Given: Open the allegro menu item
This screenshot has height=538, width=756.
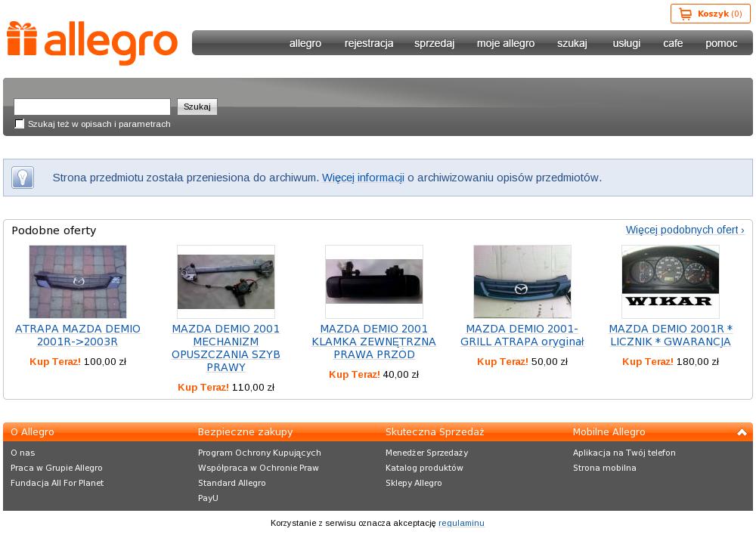Looking at the screenshot, I should pyautogui.click(x=305, y=43).
